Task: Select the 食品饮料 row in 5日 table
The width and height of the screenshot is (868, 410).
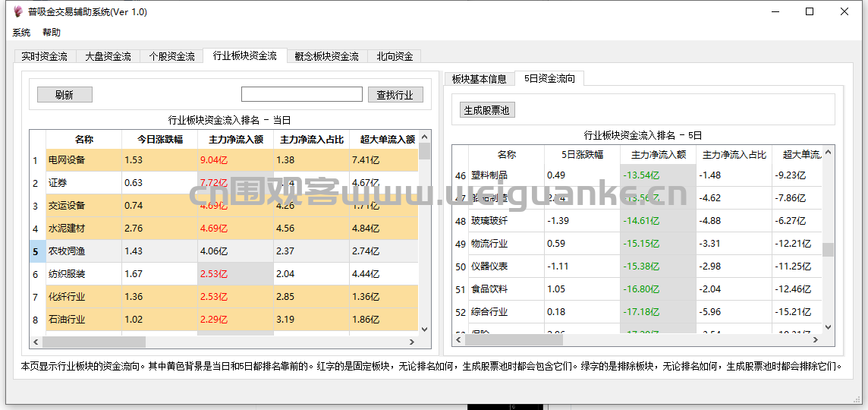Action: click(x=489, y=289)
